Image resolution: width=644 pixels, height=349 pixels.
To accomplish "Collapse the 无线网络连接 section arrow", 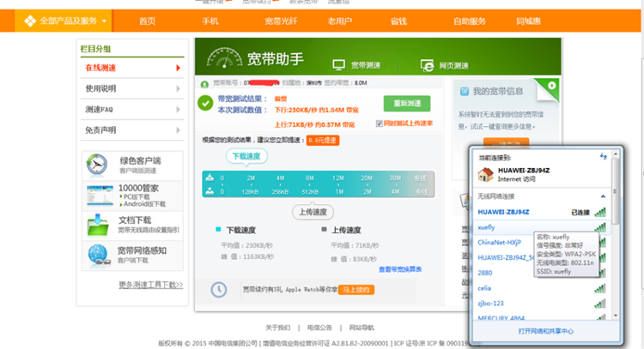I will (x=602, y=197).
